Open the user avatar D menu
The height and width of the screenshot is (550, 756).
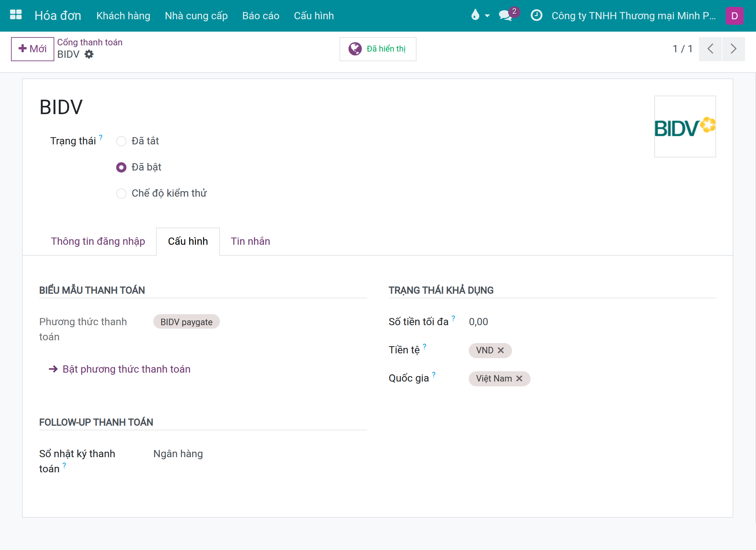click(x=734, y=16)
